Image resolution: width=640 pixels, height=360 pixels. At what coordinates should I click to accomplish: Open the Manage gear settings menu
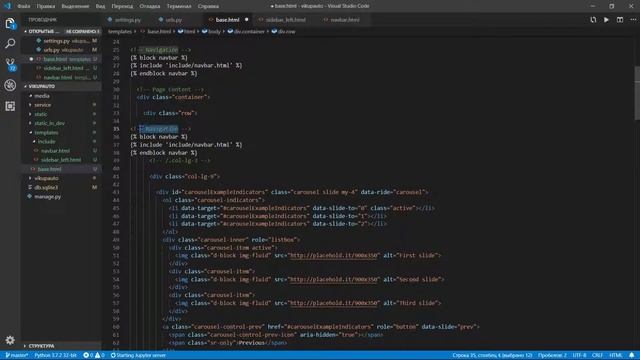coord(10,340)
